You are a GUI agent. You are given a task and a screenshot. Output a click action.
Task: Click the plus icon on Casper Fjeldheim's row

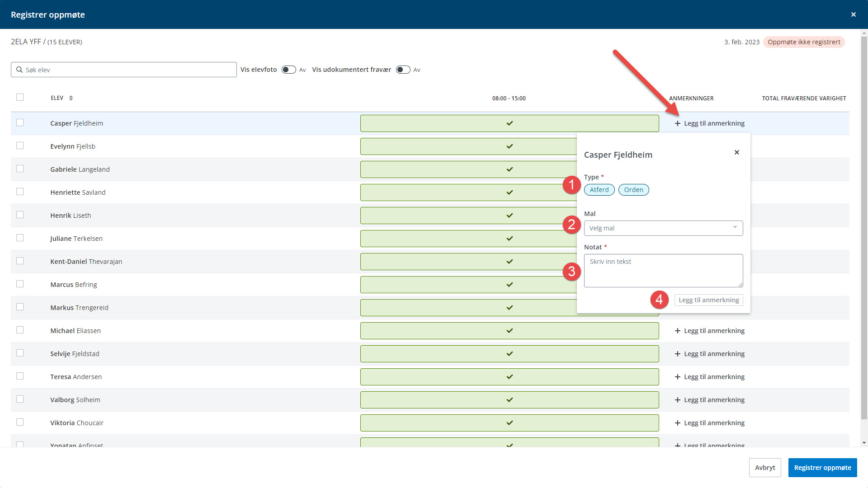click(x=678, y=123)
